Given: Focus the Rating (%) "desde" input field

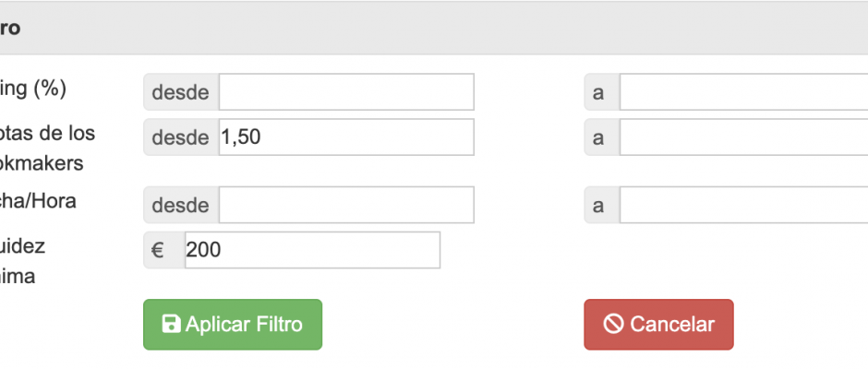Looking at the screenshot, I should pyautogui.click(x=346, y=92).
